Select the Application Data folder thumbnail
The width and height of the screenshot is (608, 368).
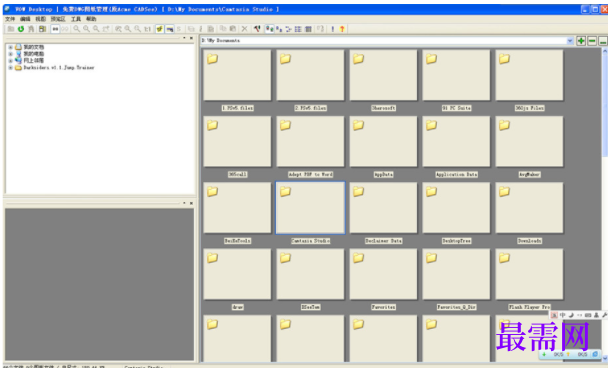[456, 142]
